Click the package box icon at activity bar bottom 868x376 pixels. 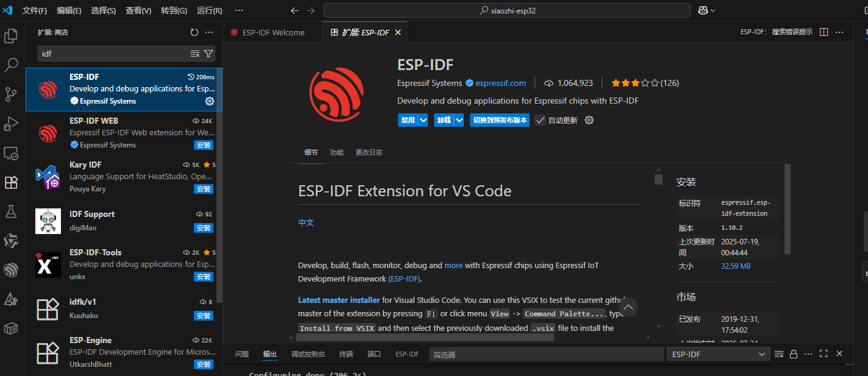coord(11,328)
